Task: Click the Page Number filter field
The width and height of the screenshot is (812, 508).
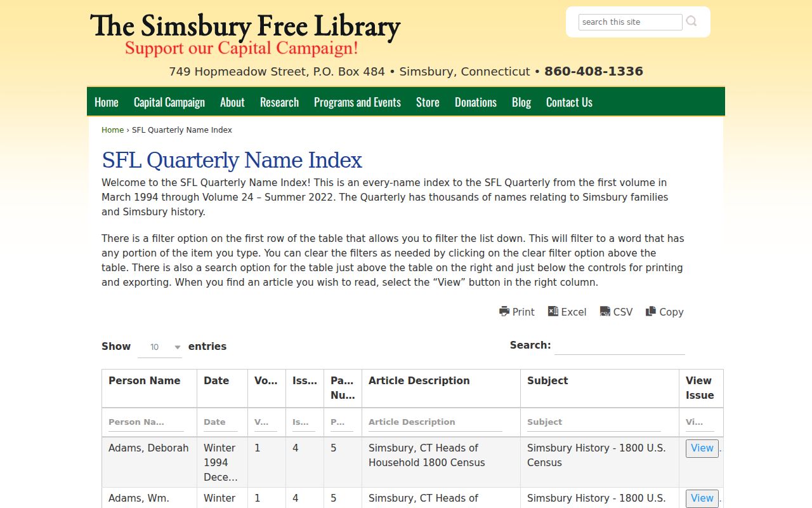Action: 342,422
